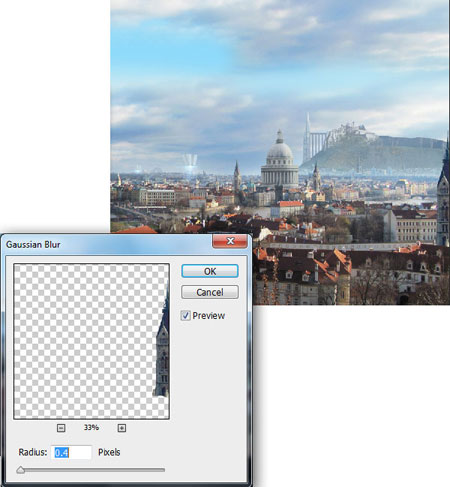Click the blur preview thumbnail

pyautogui.click(x=91, y=341)
